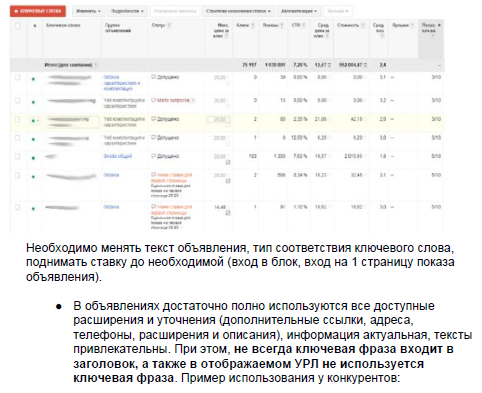Open the Автоматизация menu

[298, 11]
